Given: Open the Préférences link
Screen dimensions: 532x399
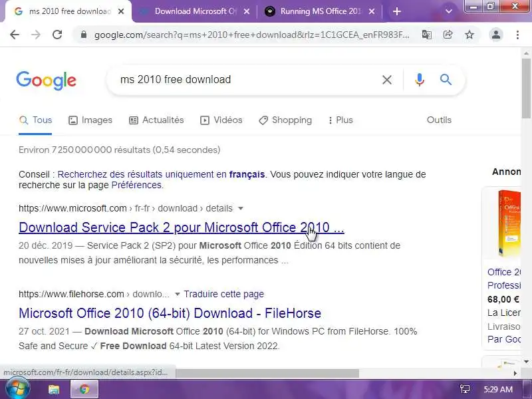Looking at the screenshot, I should pyautogui.click(x=136, y=186).
